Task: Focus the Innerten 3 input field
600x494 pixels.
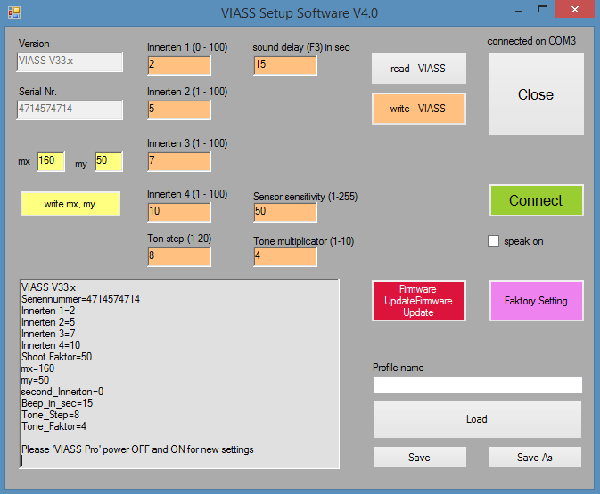Action: [179, 161]
